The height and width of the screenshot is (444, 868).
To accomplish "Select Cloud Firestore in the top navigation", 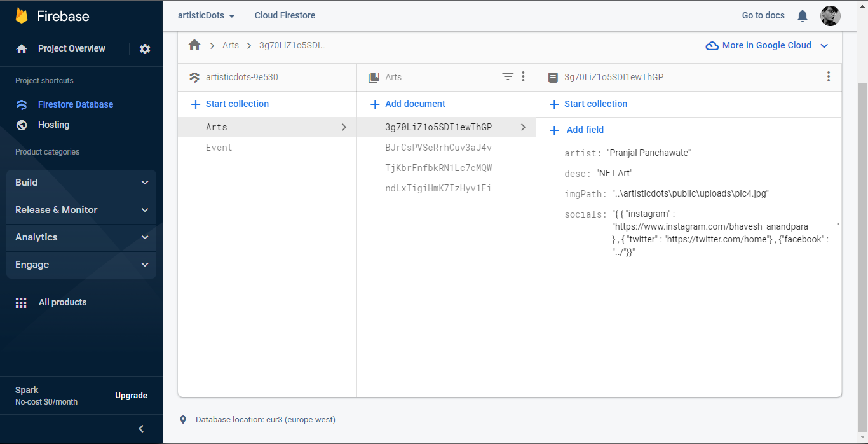I will (x=285, y=15).
